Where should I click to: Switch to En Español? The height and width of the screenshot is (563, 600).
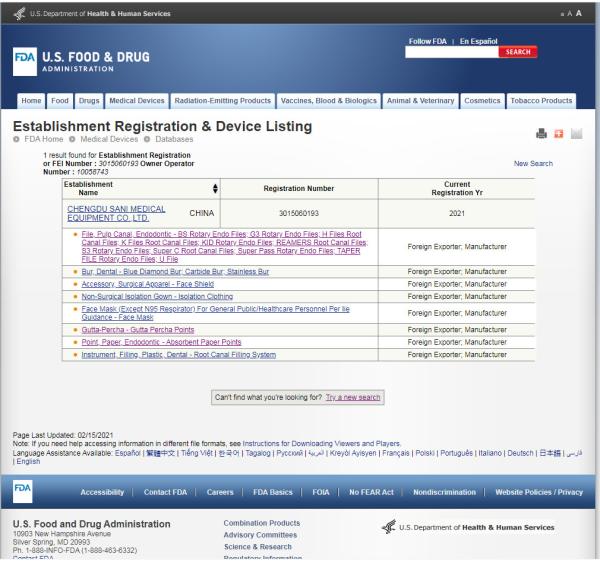[x=478, y=41]
